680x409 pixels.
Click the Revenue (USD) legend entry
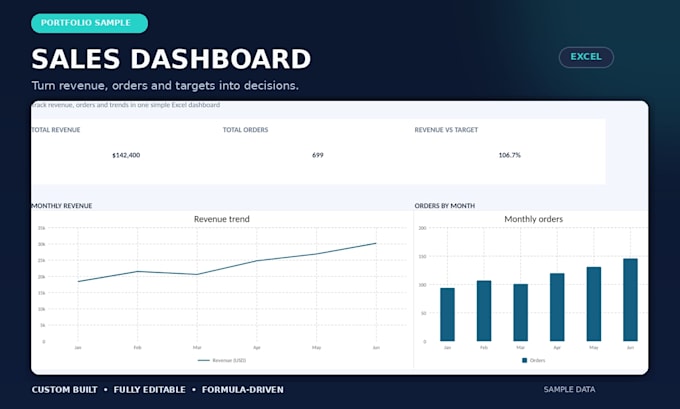(x=222, y=360)
